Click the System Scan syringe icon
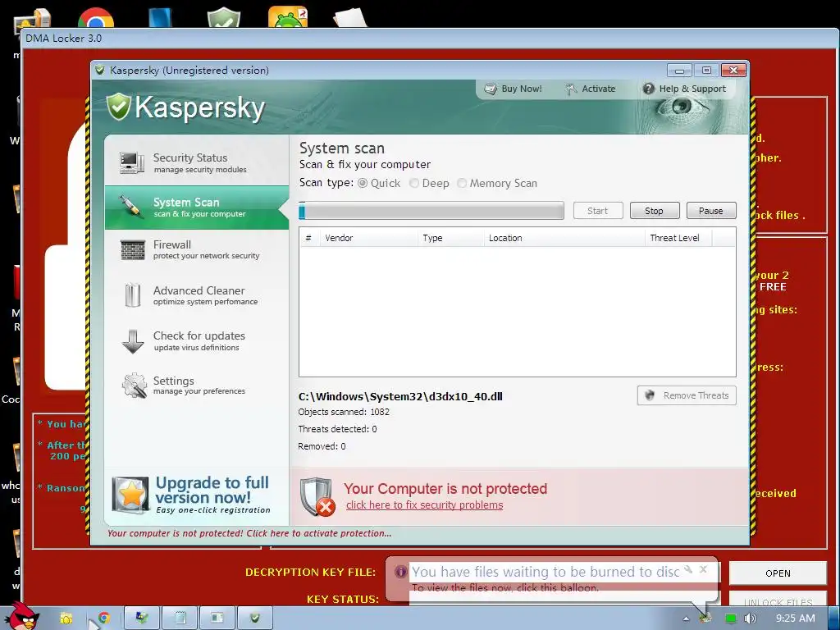 point(130,207)
